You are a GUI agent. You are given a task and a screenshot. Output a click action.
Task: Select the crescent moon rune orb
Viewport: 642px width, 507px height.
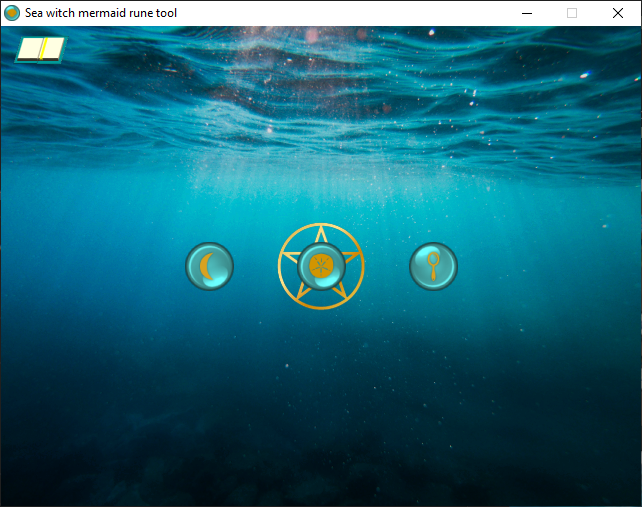point(210,266)
